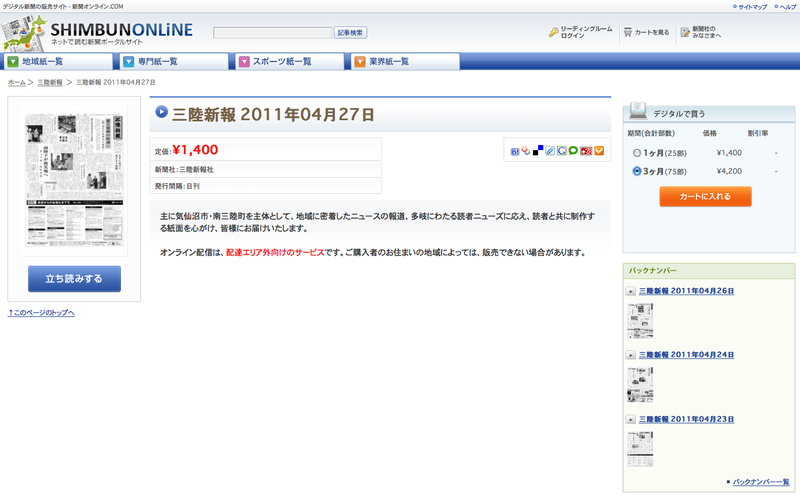The height and width of the screenshot is (497, 800).
Task: Open the 地域紙一覧 tab
Action: [58, 61]
